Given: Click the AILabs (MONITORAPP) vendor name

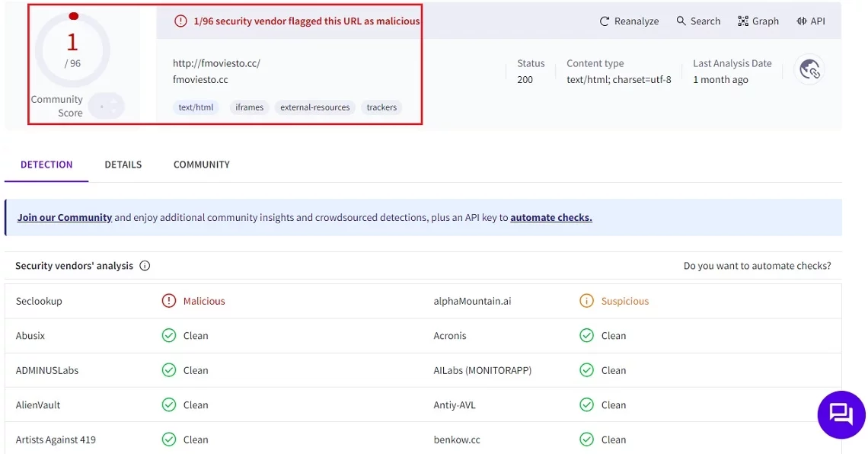Looking at the screenshot, I should [x=482, y=370].
